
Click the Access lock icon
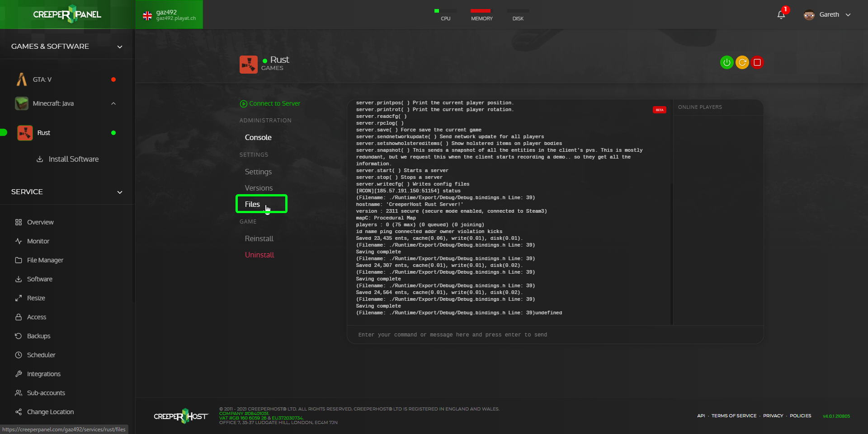pyautogui.click(x=19, y=317)
